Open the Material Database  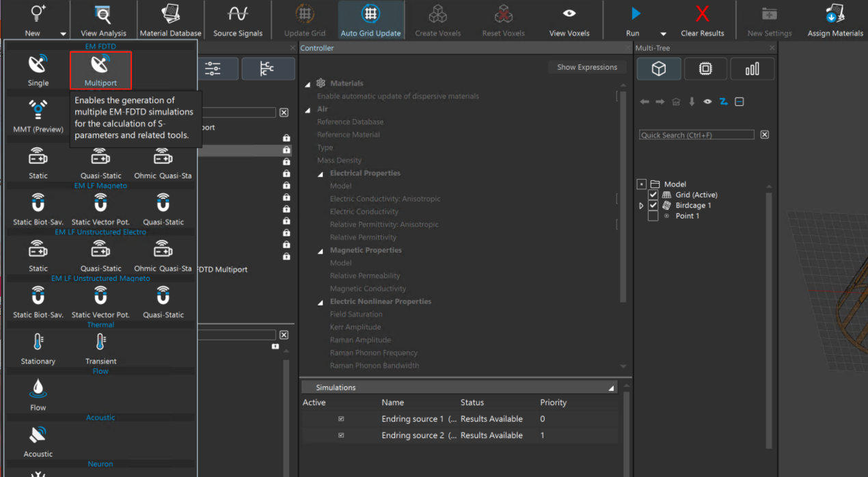tap(170, 21)
